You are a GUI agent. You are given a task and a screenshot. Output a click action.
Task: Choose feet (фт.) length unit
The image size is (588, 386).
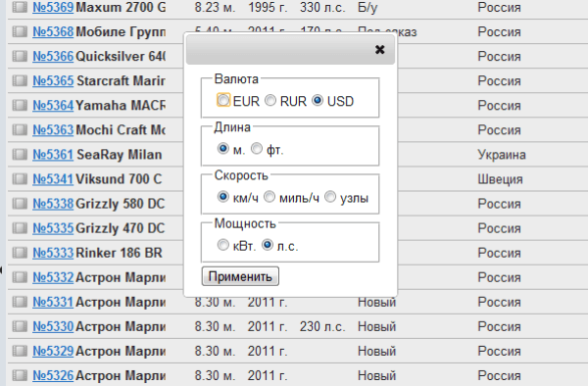tap(257, 148)
